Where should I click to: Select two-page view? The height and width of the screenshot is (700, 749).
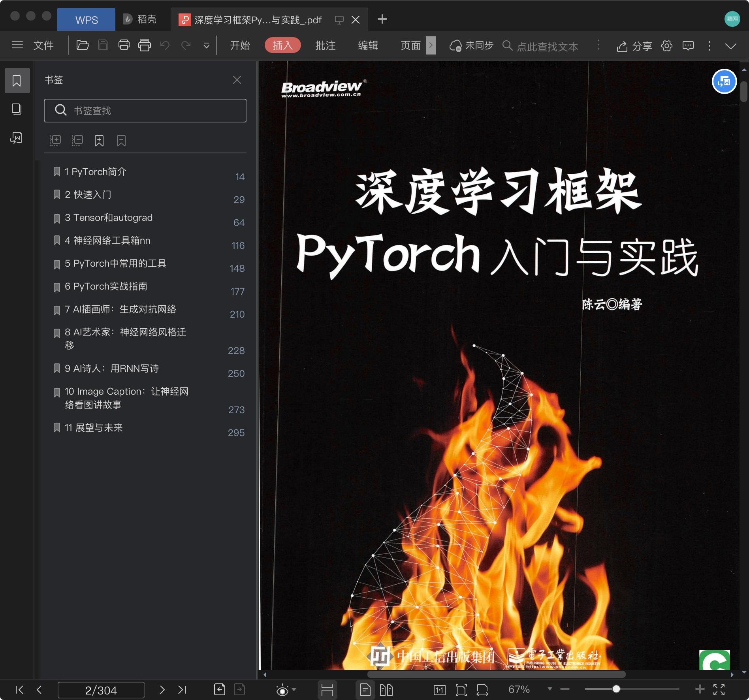coord(386,690)
